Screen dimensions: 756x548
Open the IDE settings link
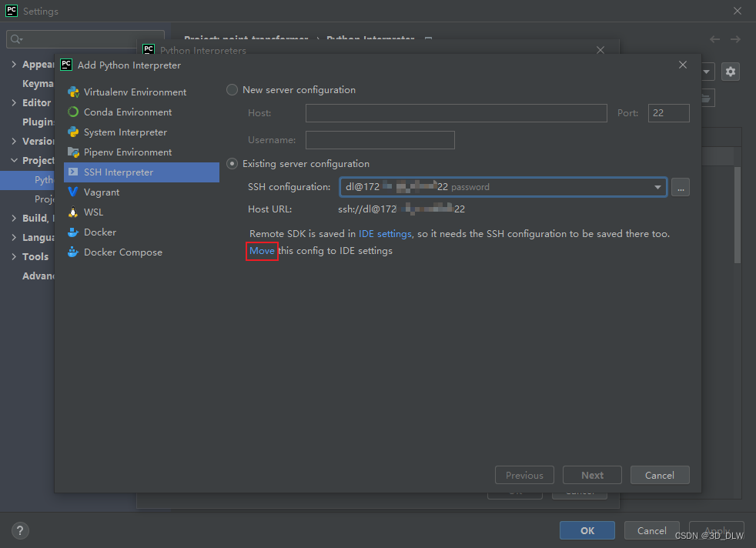[x=385, y=234]
